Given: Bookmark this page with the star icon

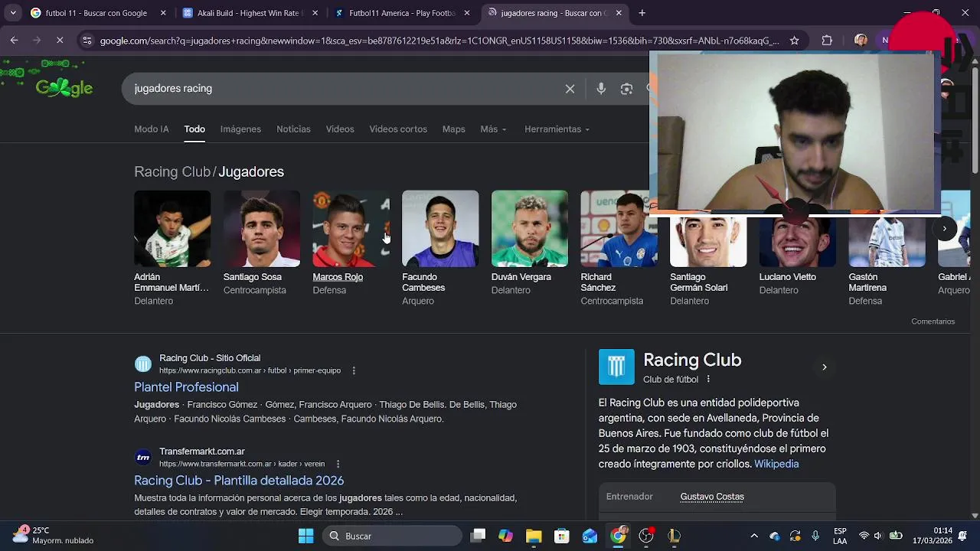Looking at the screenshot, I should point(795,41).
